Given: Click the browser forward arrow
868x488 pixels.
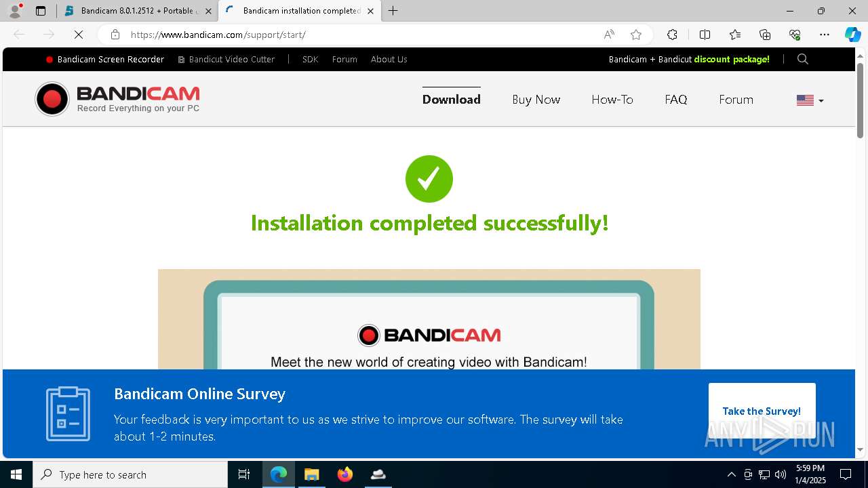Looking at the screenshot, I should [48, 35].
